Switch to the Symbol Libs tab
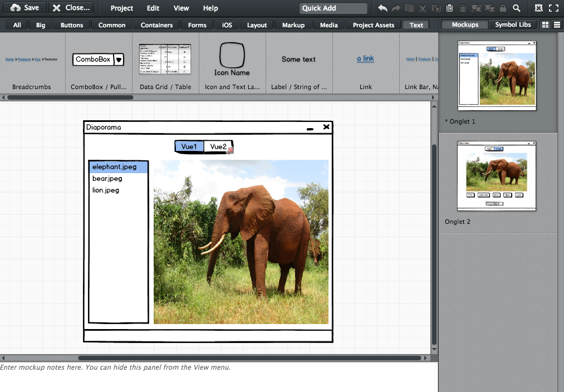 [x=513, y=24]
